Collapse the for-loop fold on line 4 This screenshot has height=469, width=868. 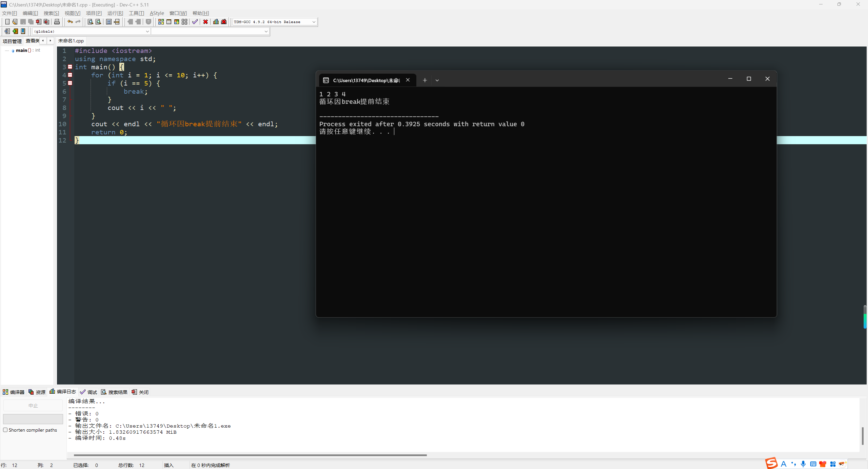coord(70,75)
